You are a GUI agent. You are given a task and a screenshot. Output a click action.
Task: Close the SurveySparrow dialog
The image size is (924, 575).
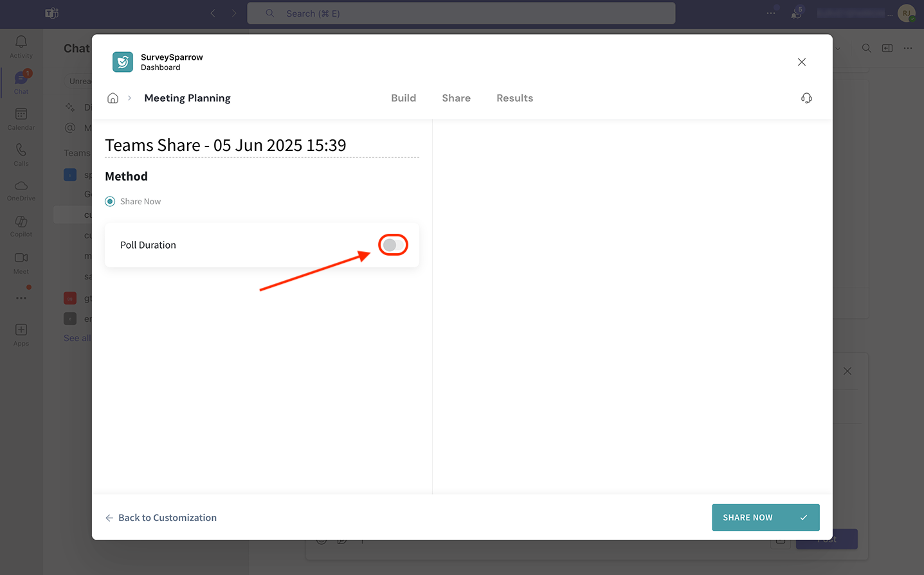801,62
